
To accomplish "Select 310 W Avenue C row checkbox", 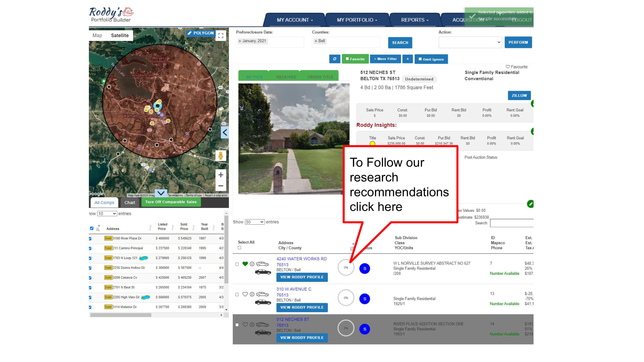I will 237,294.
